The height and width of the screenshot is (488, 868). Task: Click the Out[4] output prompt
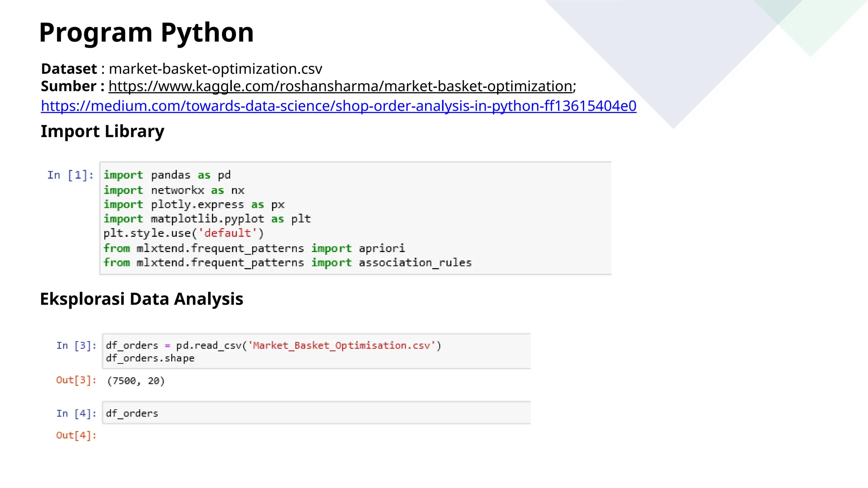(x=76, y=435)
